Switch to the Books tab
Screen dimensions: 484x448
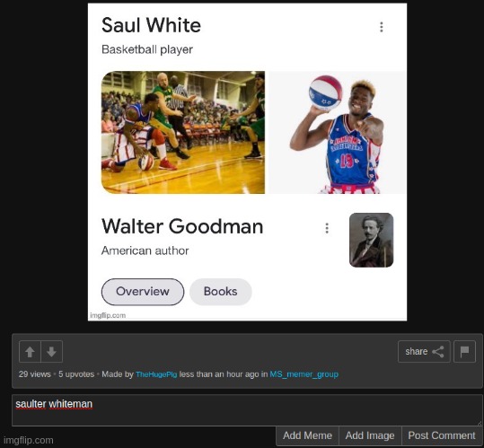(x=221, y=292)
